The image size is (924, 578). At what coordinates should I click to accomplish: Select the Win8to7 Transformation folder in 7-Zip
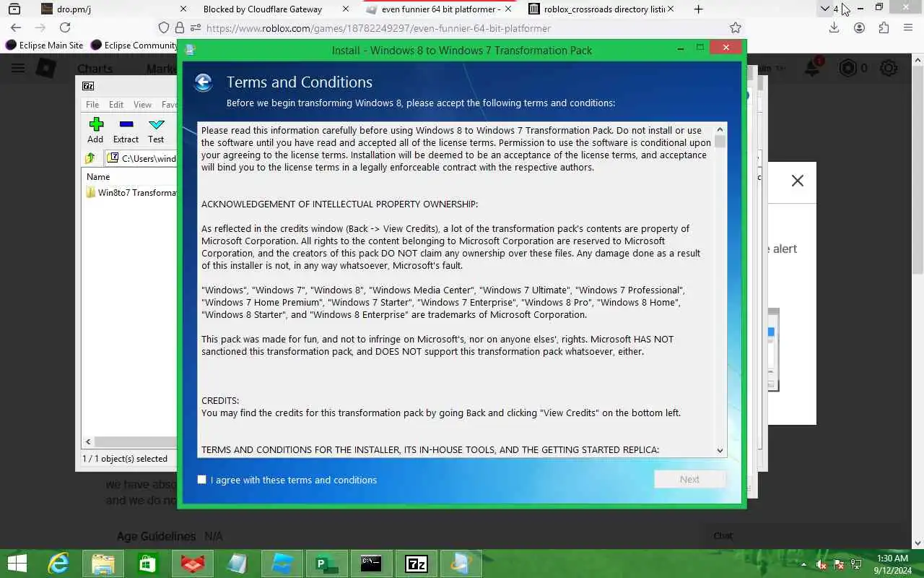click(x=131, y=193)
